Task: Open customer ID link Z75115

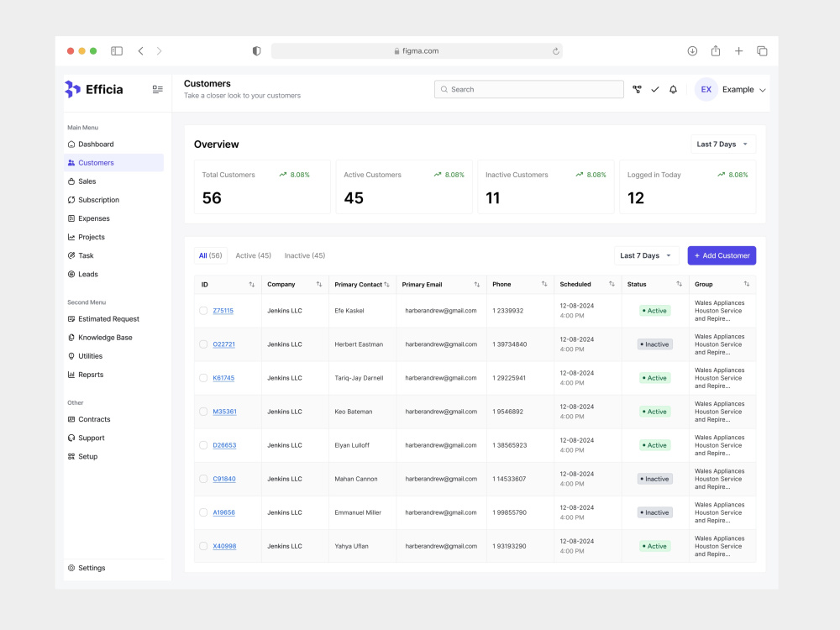Action: [223, 311]
